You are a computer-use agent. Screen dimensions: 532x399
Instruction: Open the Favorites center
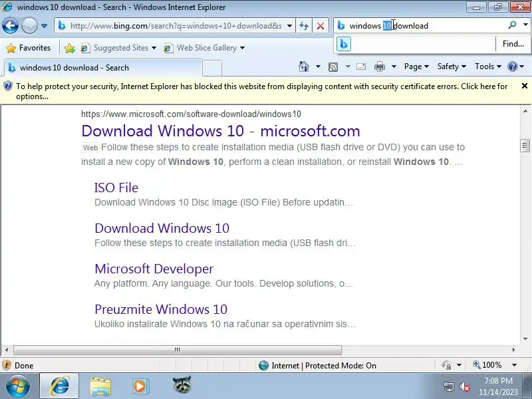[x=29, y=48]
